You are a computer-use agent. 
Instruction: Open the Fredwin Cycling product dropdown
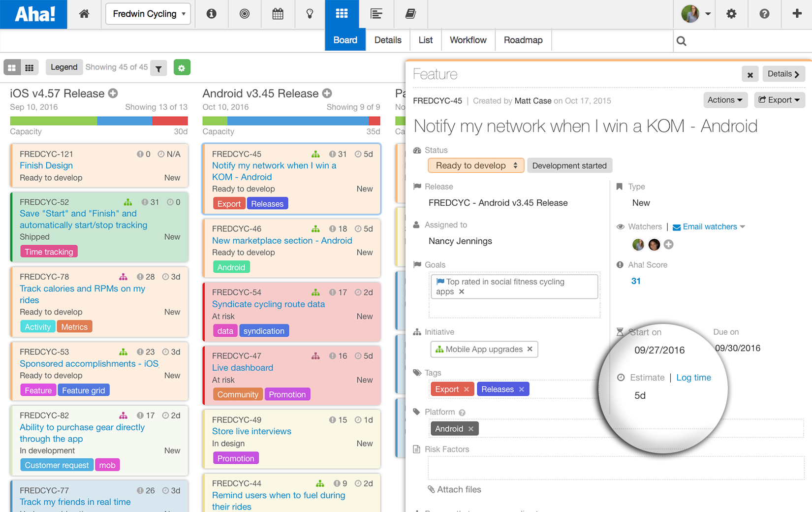tap(148, 14)
